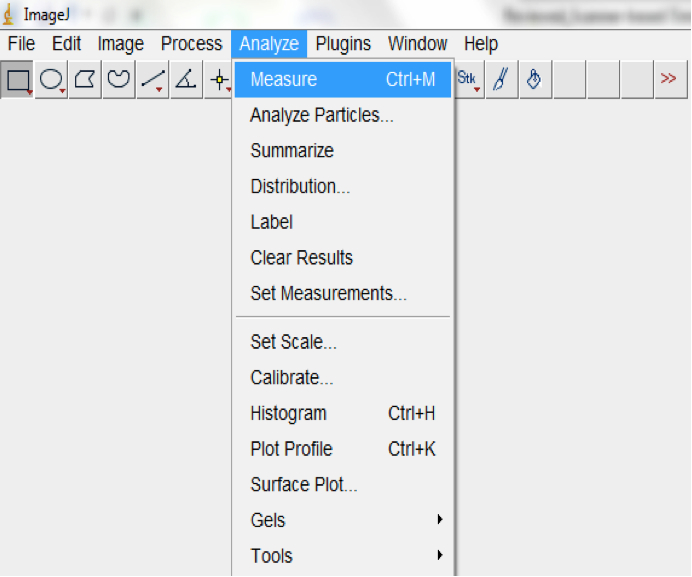Open the Image menu

(x=120, y=44)
